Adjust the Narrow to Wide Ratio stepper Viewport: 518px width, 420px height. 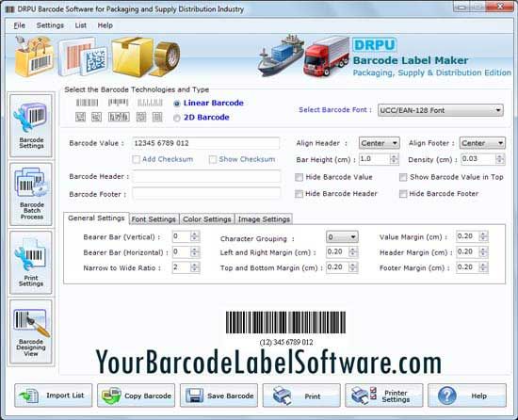pos(195,267)
